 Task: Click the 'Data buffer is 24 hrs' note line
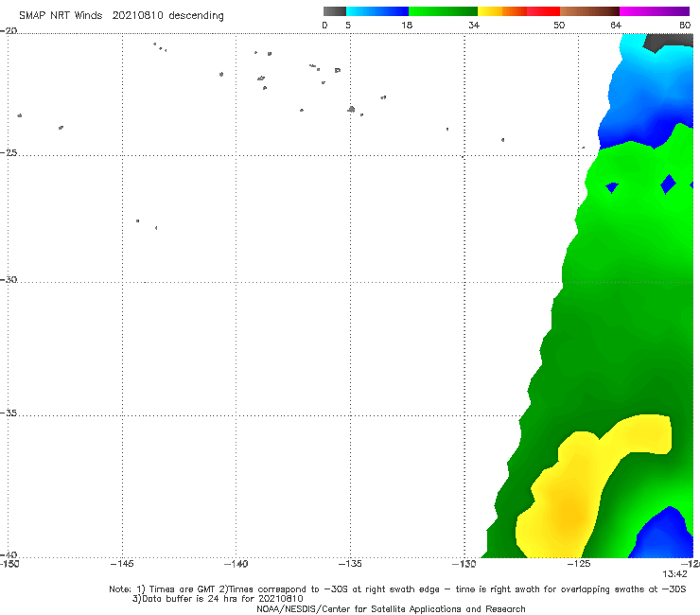[x=218, y=599]
